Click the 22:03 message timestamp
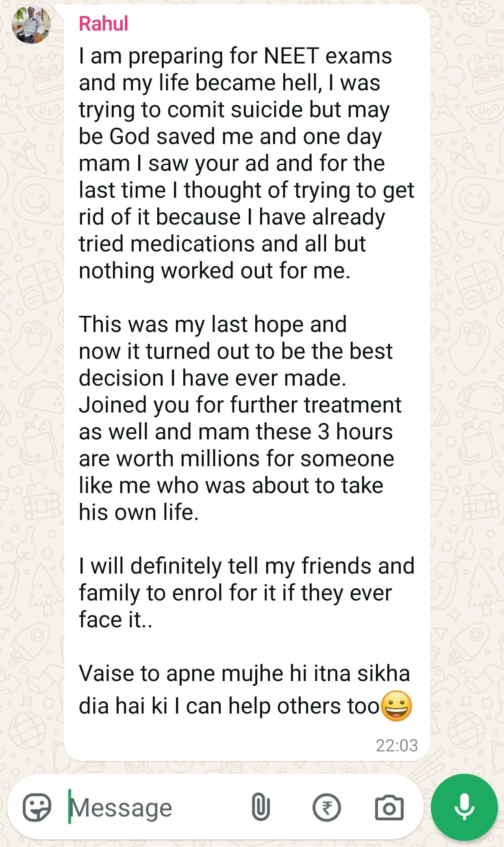Viewport: 504px width, 847px height. [x=396, y=745]
